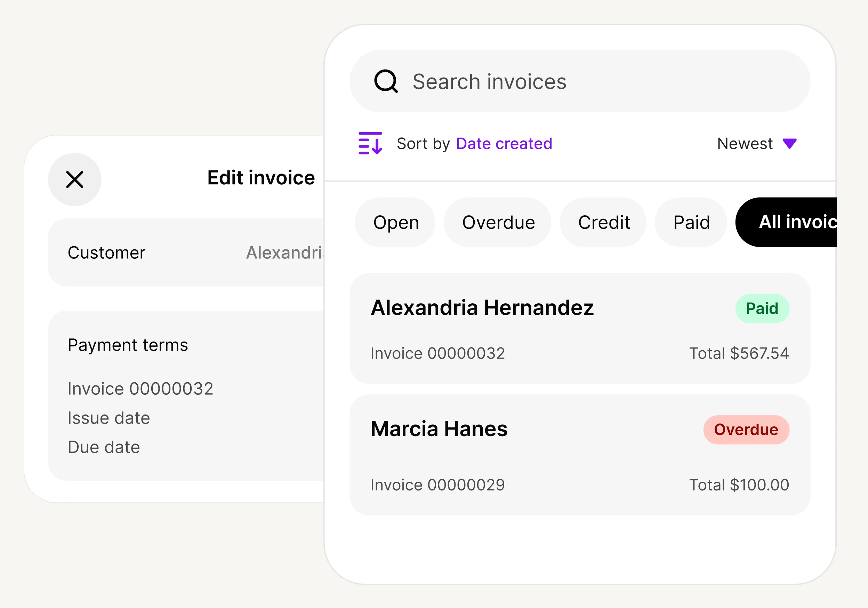Viewport: 868px width, 608px height.
Task: Click Total $100.00 on Marcia's invoice
Action: (x=739, y=485)
